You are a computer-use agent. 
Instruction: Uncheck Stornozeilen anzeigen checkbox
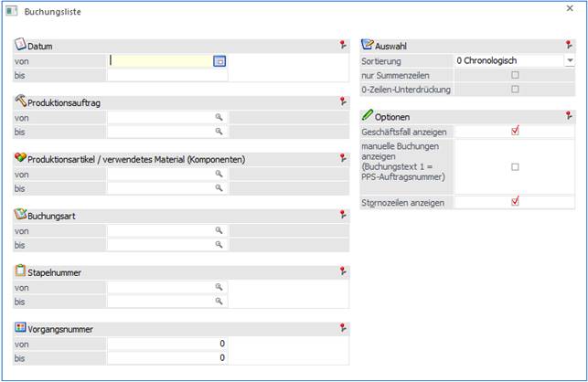[515, 201]
